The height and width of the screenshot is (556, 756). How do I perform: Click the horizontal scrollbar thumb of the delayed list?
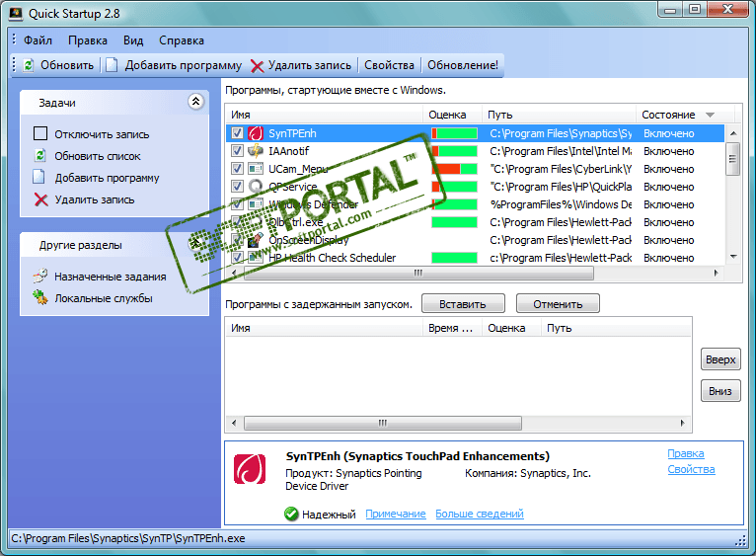point(382,424)
